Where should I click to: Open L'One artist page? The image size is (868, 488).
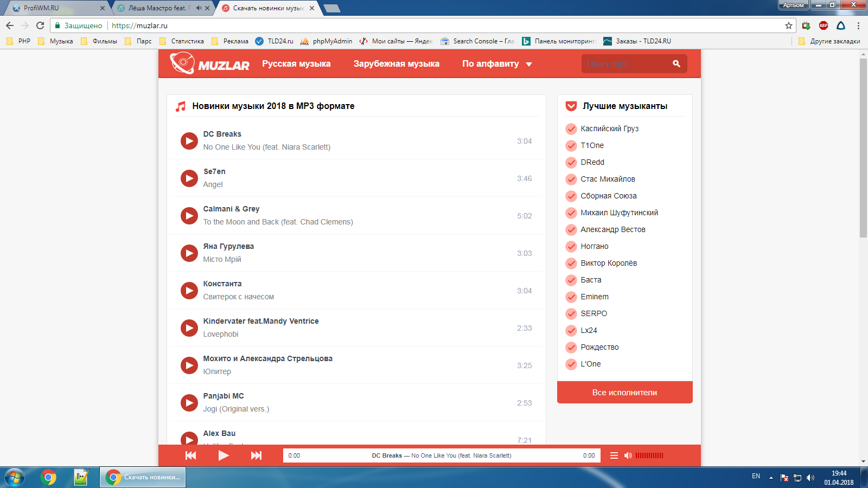tap(591, 364)
